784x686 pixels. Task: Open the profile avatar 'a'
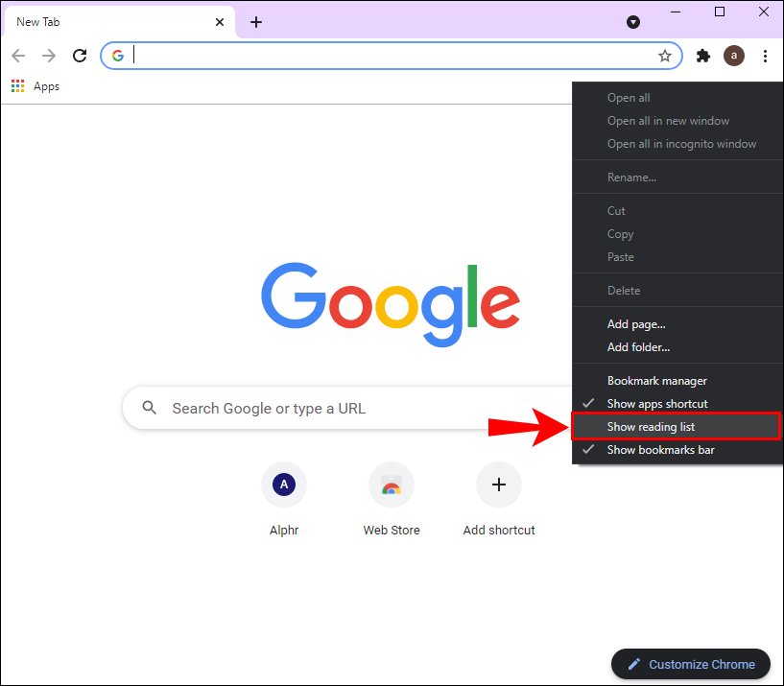pyautogui.click(x=733, y=56)
